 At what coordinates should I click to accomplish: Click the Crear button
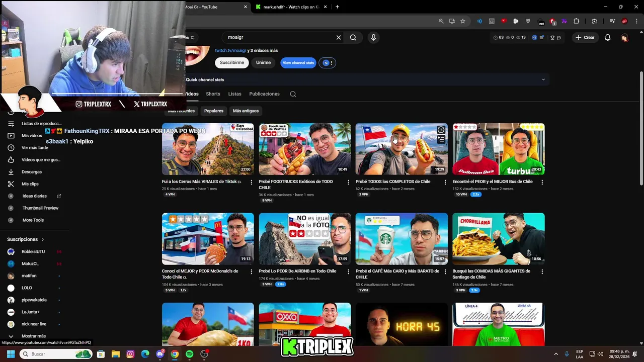(585, 38)
